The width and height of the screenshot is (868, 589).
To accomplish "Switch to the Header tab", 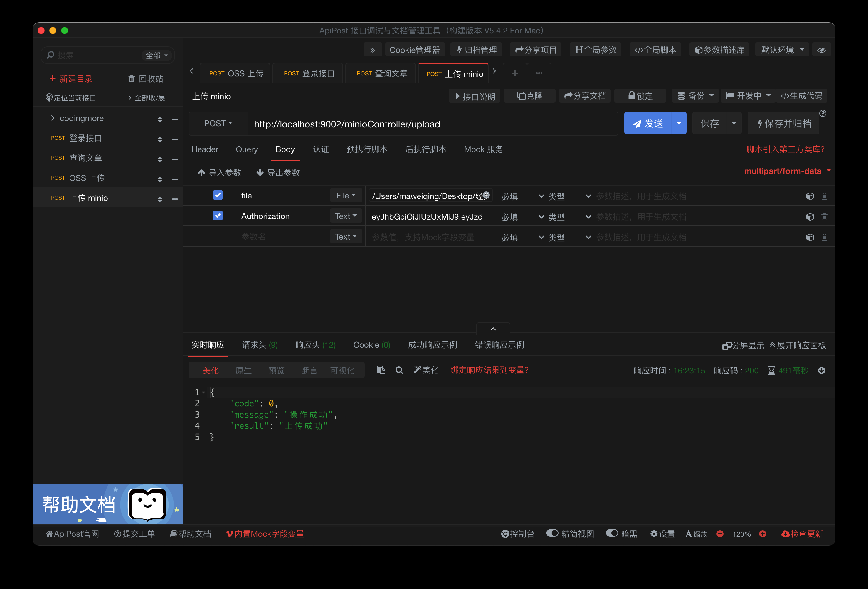I will 205,149.
